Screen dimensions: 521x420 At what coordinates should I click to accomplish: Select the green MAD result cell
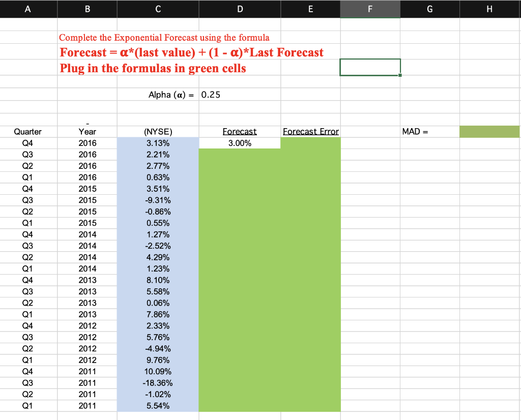coord(489,131)
